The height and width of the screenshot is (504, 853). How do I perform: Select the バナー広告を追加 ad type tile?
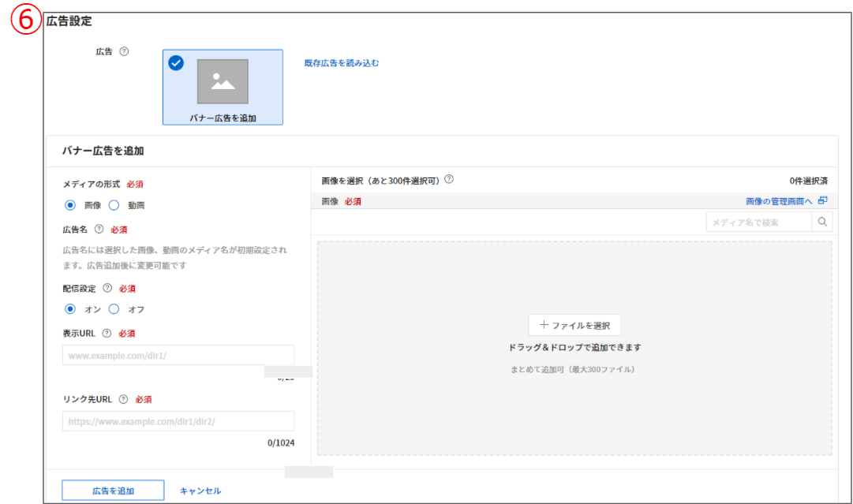223,87
